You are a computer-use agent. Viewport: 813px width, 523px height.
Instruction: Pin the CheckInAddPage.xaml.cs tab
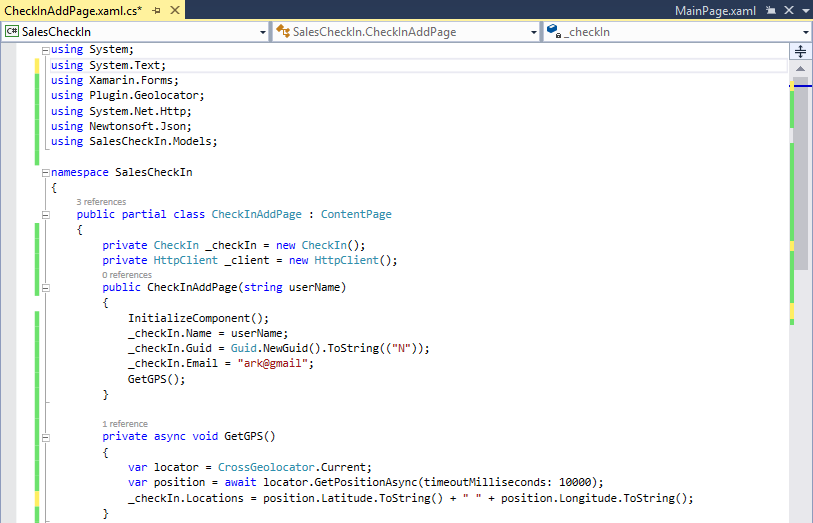[157, 10]
